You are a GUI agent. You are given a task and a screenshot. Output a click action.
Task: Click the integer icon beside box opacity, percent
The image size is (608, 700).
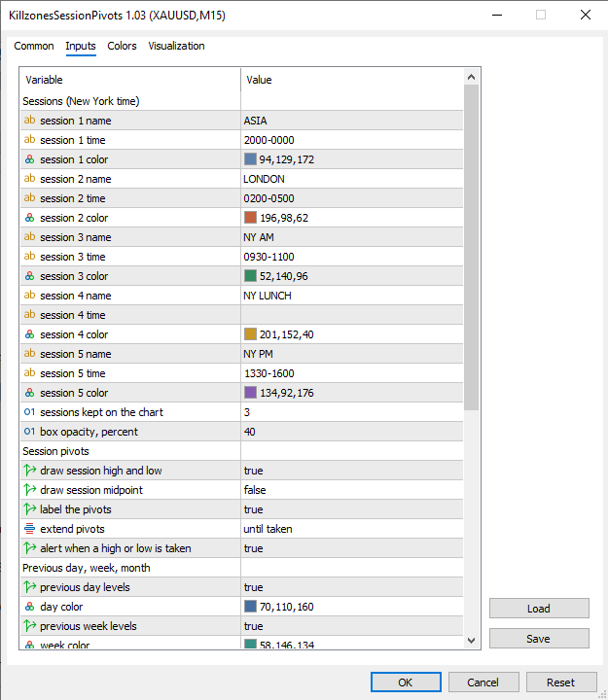coord(29,432)
